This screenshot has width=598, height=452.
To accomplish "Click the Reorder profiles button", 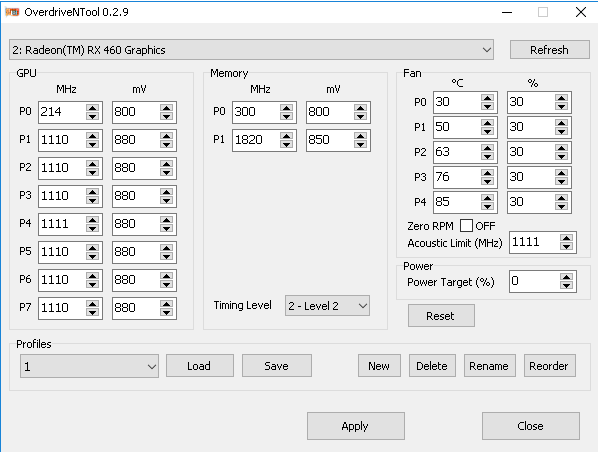I will pos(549,366).
